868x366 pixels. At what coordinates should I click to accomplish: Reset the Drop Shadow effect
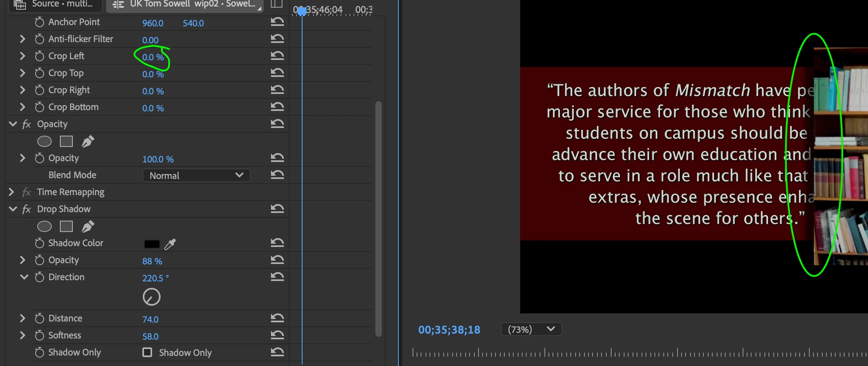tap(277, 209)
